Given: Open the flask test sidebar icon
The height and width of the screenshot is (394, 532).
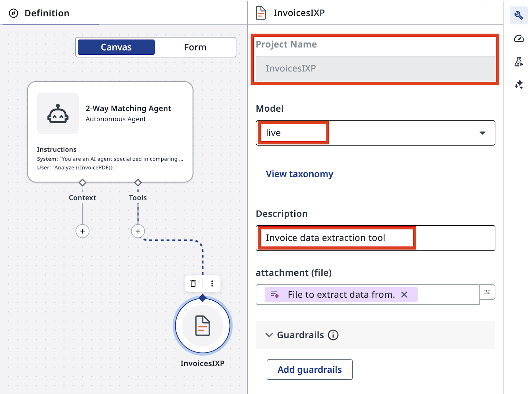Looking at the screenshot, I should click(519, 62).
